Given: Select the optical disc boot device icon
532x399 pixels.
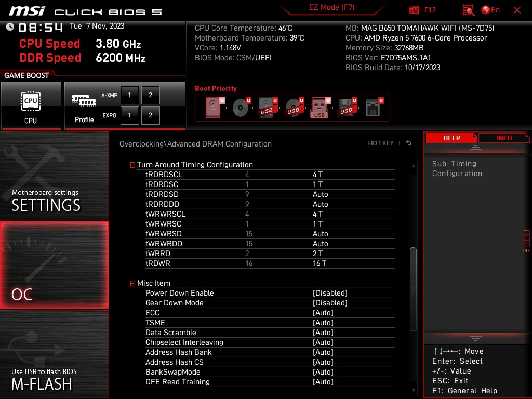Looking at the screenshot, I should 241,107.
